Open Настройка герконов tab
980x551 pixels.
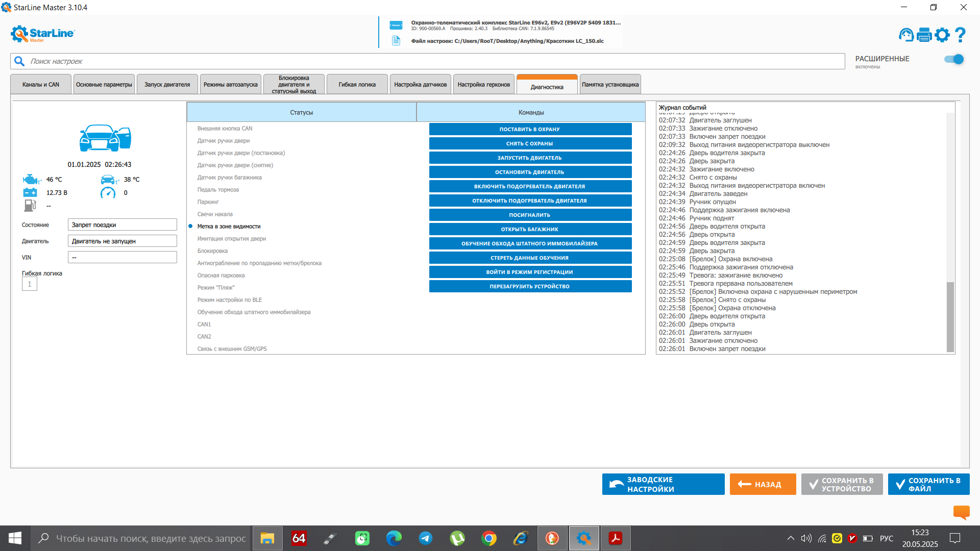(484, 85)
